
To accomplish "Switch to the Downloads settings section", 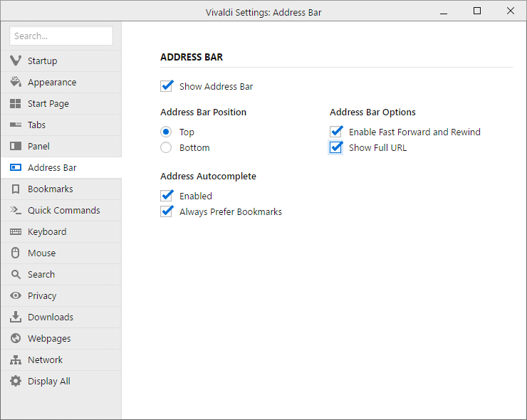I will (x=50, y=317).
